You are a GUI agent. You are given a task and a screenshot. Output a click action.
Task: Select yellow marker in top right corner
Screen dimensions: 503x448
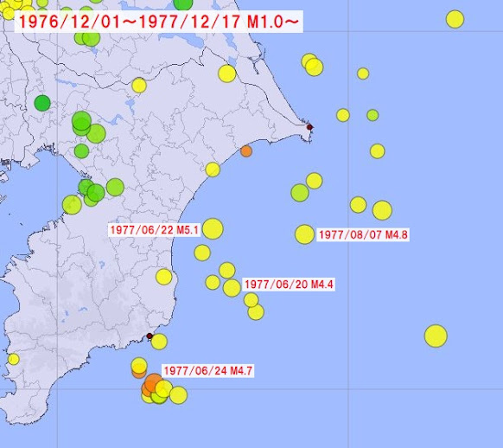455,19
